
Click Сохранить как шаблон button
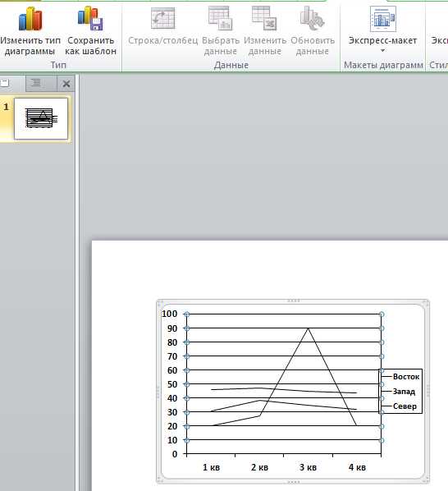pos(91,30)
